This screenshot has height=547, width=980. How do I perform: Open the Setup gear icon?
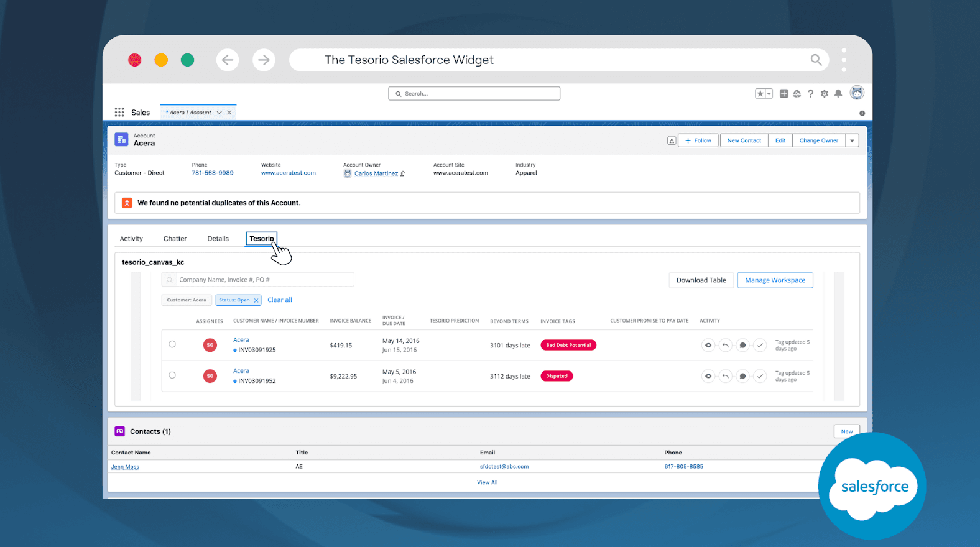[825, 94]
